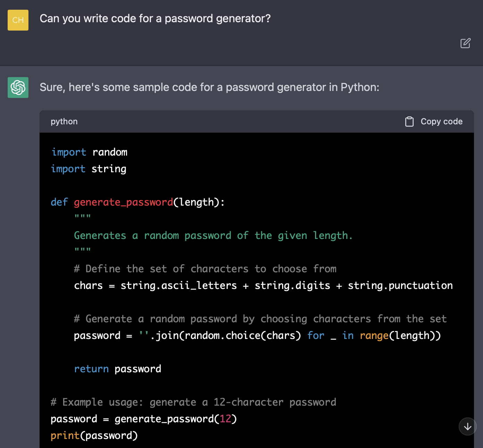The height and width of the screenshot is (448, 483).
Task: Click the CH user avatar
Action: coord(18,20)
